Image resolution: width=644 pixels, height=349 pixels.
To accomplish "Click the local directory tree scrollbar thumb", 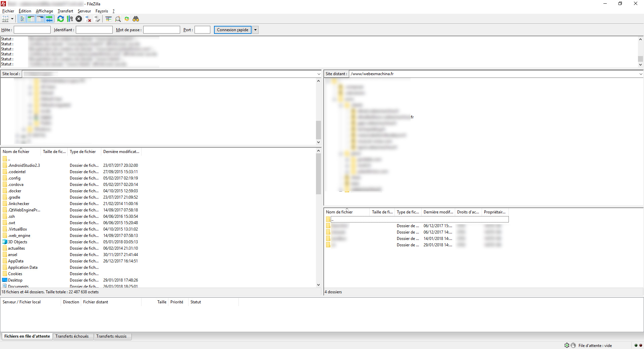I will pyautogui.click(x=318, y=130).
